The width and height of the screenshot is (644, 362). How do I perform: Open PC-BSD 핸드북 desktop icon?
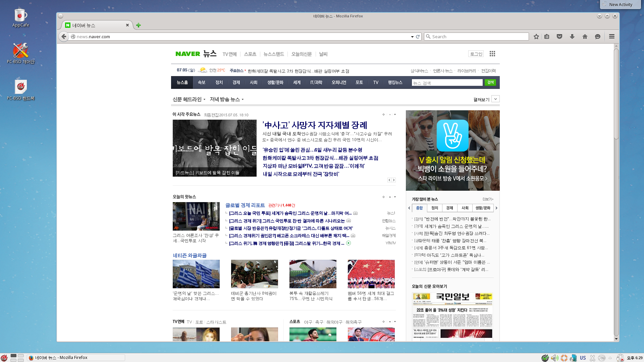point(20,90)
